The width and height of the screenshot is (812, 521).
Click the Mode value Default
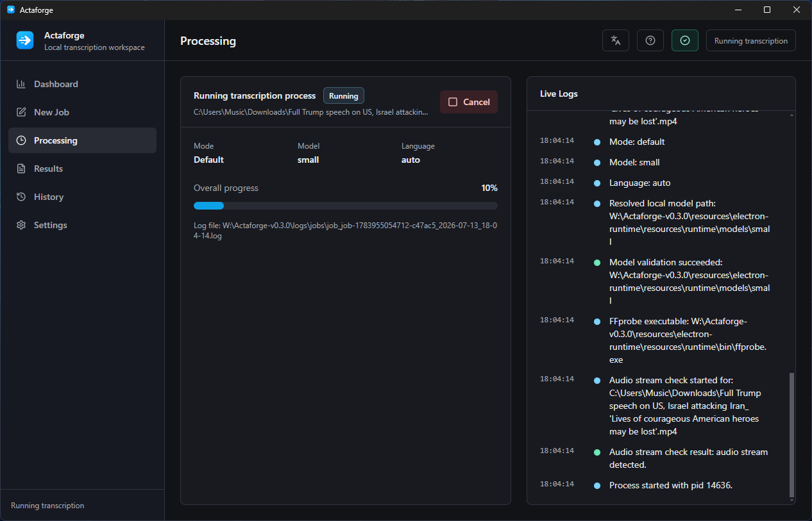[x=208, y=160]
